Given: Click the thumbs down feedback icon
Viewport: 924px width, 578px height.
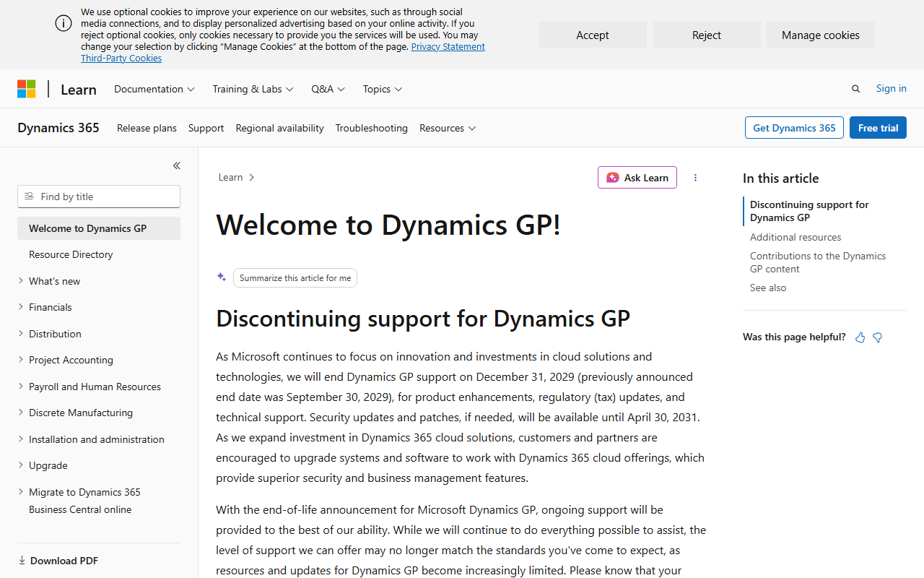Looking at the screenshot, I should (877, 337).
